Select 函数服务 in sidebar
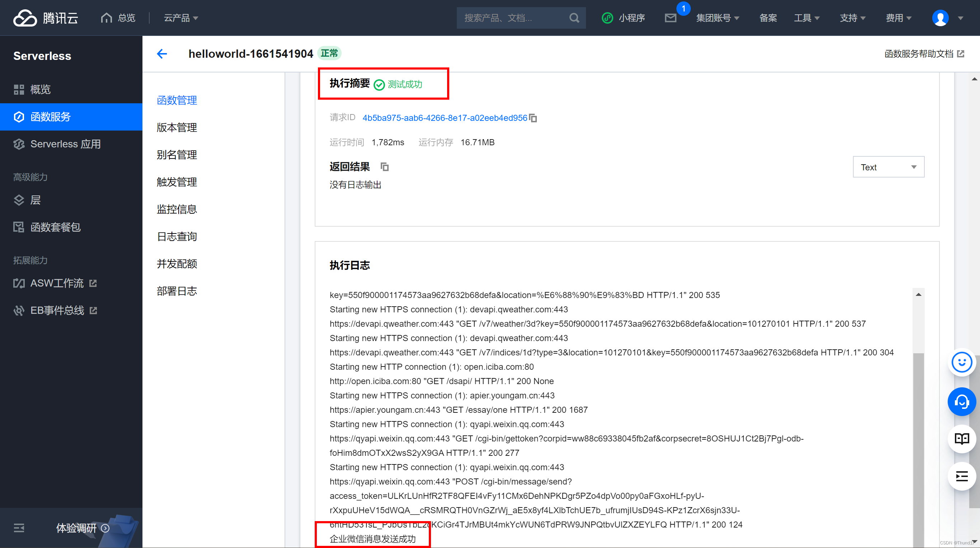The height and width of the screenshot is (548, 980). 71,117
